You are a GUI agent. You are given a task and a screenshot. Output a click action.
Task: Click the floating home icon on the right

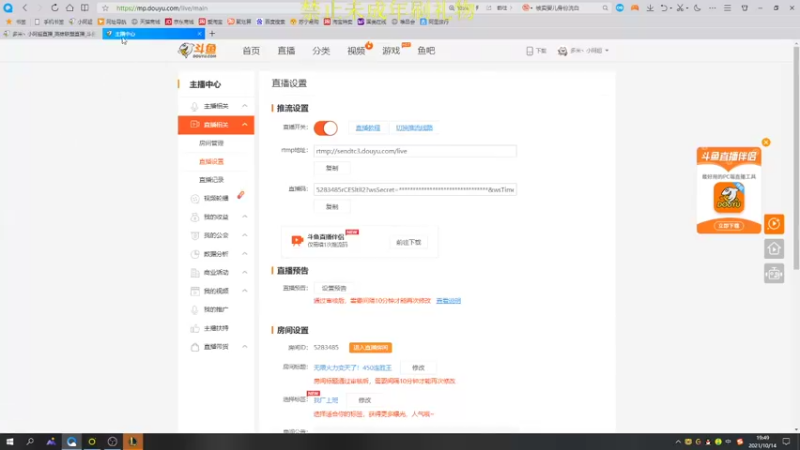774,248
